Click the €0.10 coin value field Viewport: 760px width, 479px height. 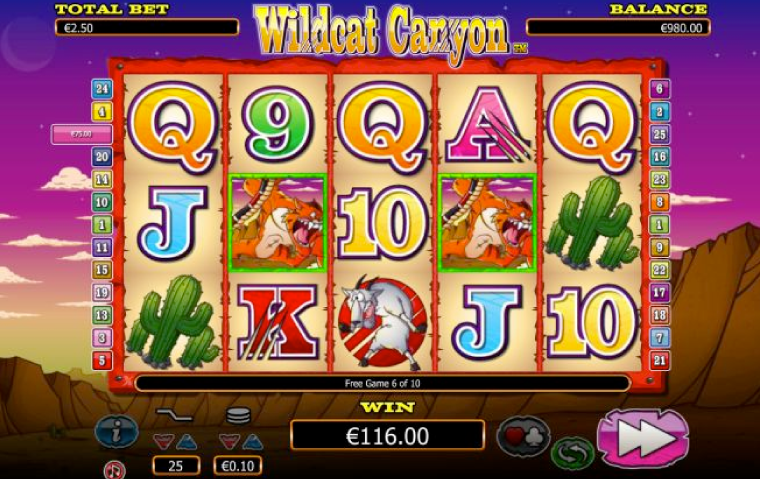coord(238,466)
